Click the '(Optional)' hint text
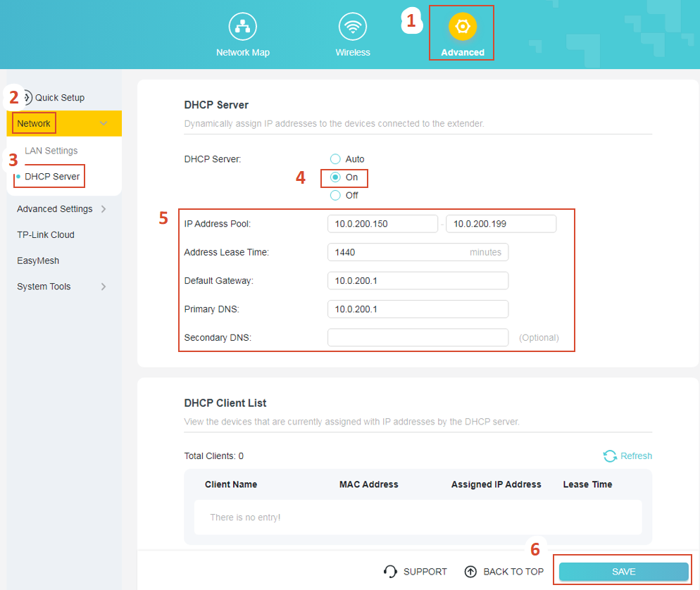 pyautogui.click(x=539, y=337)
